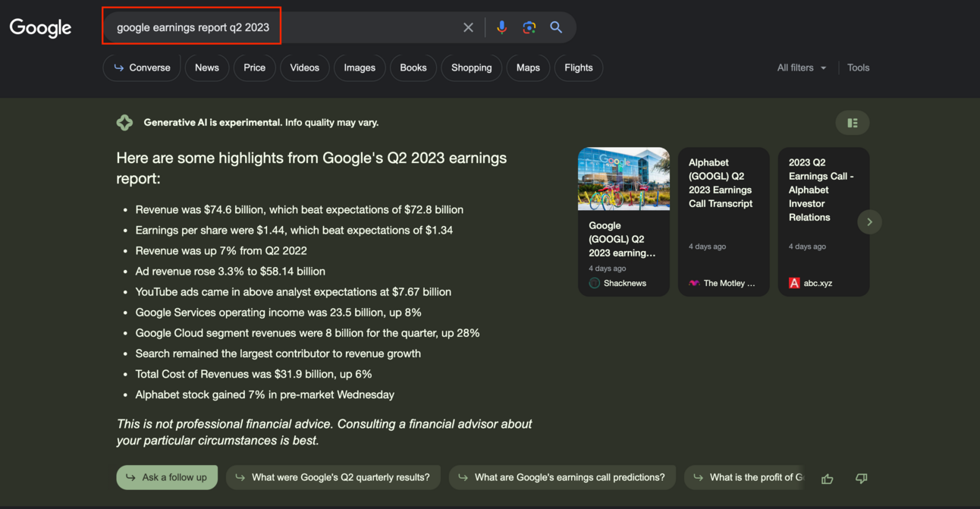Click the Google Cloud segment revenues bullet

click(307, 332)
